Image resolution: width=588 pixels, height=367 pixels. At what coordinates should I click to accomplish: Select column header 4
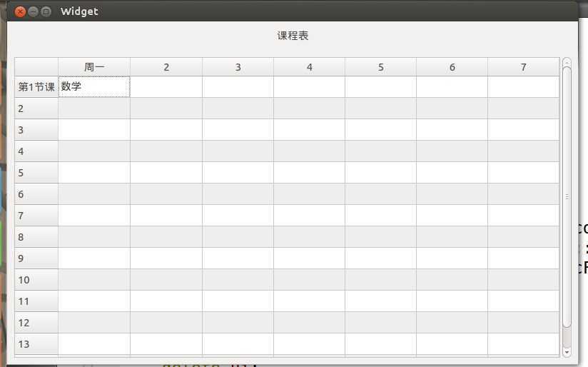pyautogui.click(x=310, y=67)
